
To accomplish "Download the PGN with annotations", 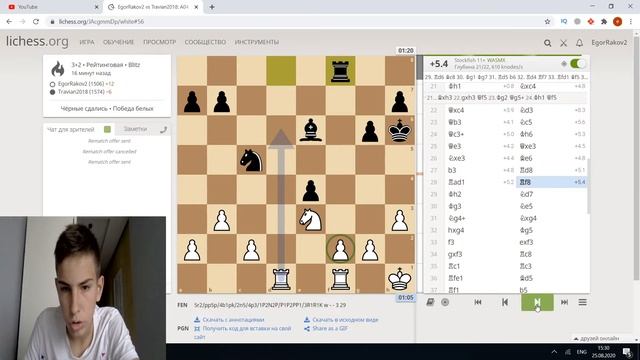I will (229, 320).
